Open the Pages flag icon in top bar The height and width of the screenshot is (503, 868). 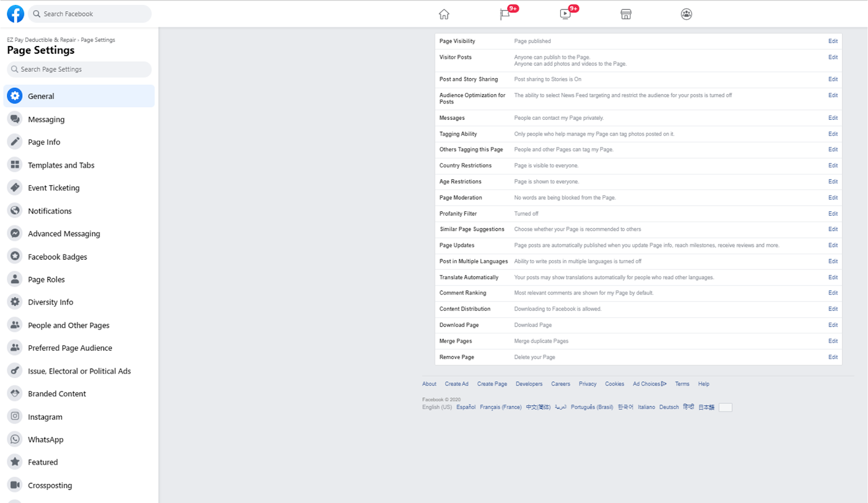click(x=505, y=14)
